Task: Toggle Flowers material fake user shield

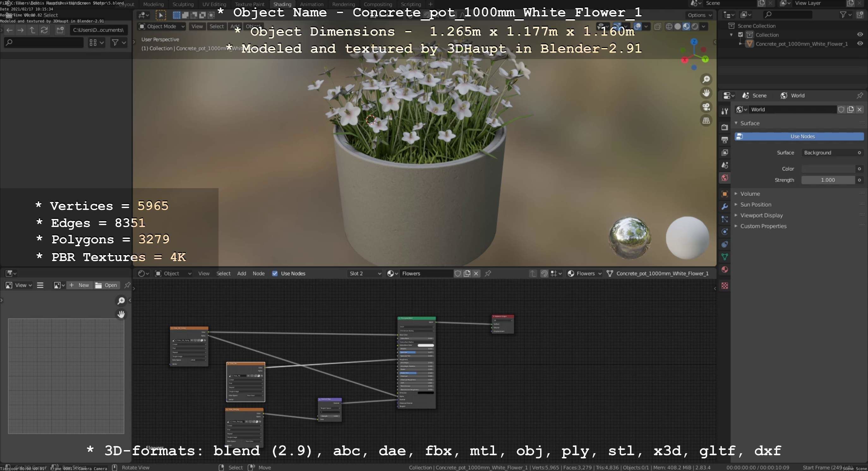Action: coord(458,273)
